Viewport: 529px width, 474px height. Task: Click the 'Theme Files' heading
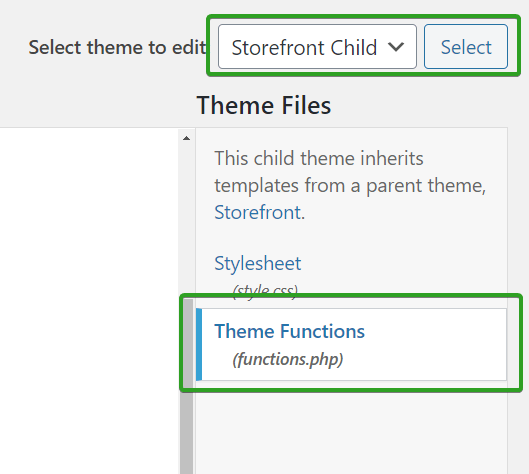(264, 105)
